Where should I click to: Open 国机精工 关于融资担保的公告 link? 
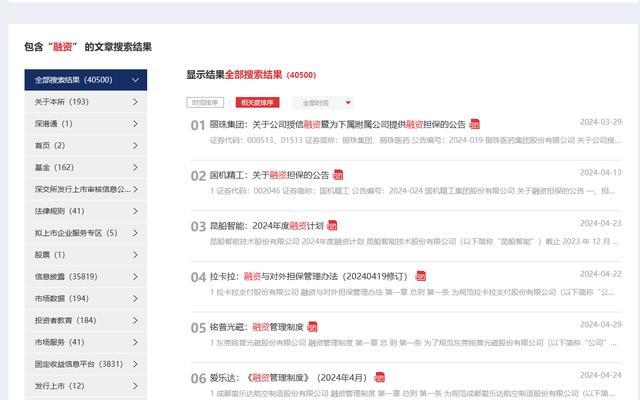coord(269,175)
